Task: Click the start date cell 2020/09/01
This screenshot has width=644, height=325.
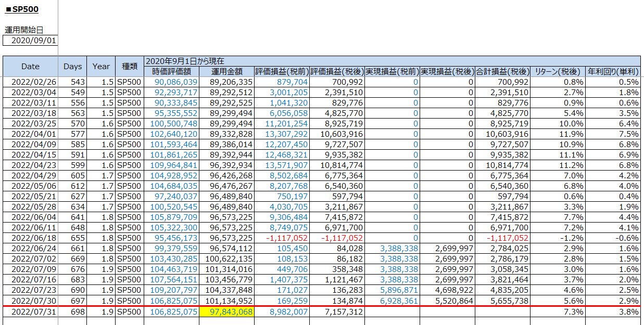Action: click(30, 41)
